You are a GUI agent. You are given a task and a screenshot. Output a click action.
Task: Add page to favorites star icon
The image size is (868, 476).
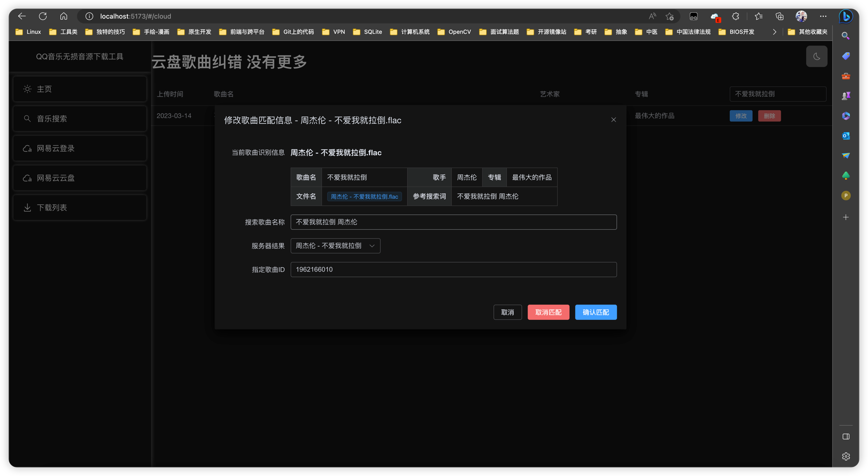coord(670,16)
